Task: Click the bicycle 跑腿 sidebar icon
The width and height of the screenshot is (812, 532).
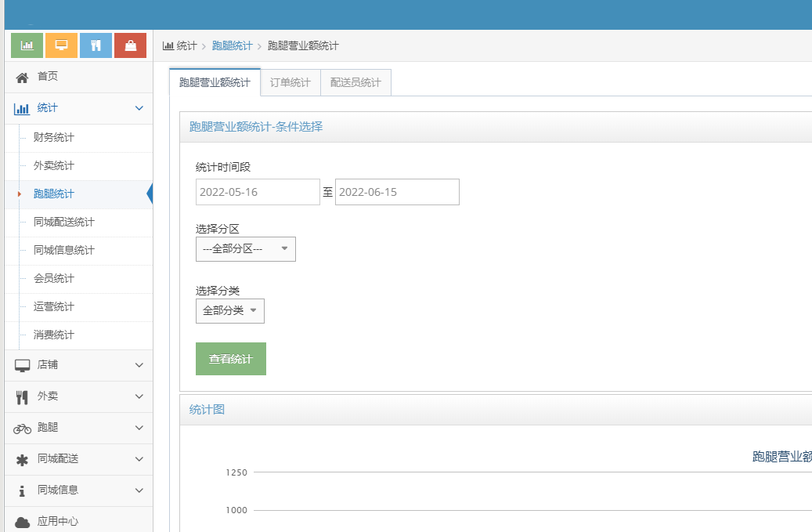Action: click(22, 428)
